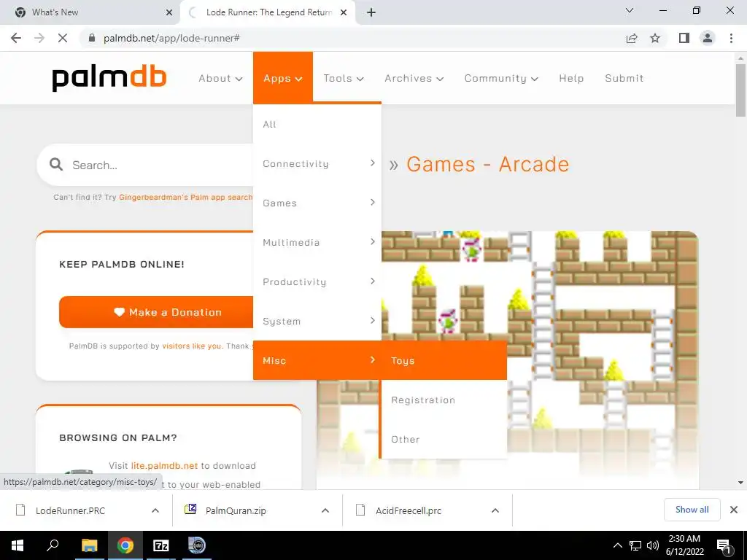Open 7-Zip from the taskbar
Image resolution: width=747 pixels, height=560 pixels.
[161, 545]
